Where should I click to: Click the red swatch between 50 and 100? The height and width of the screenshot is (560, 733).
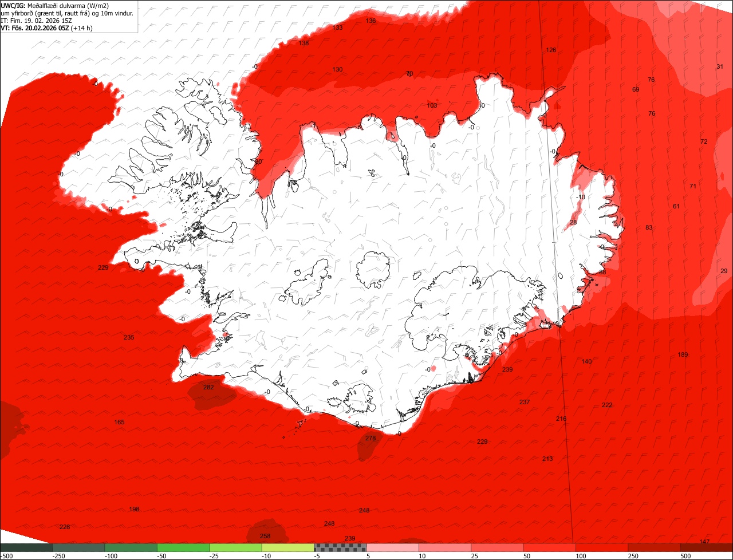[x=550, y=548]
